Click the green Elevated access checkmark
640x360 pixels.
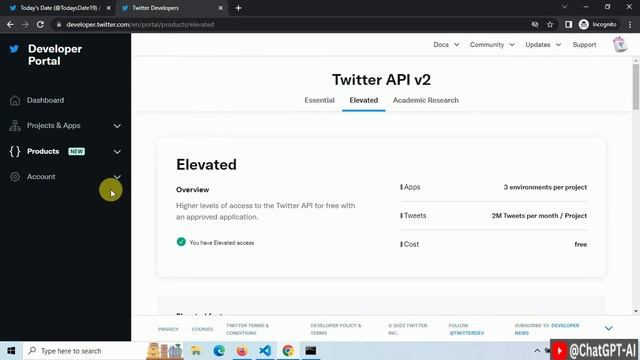(x=181, y=242)
